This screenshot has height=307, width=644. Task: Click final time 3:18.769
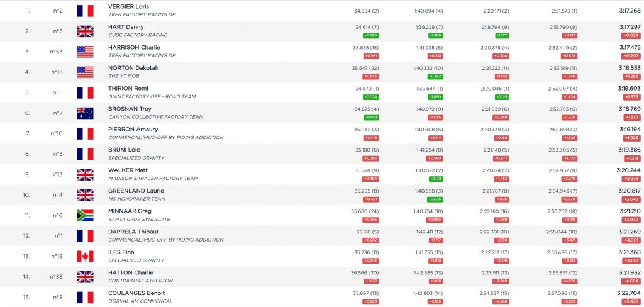tap(630, 109)
